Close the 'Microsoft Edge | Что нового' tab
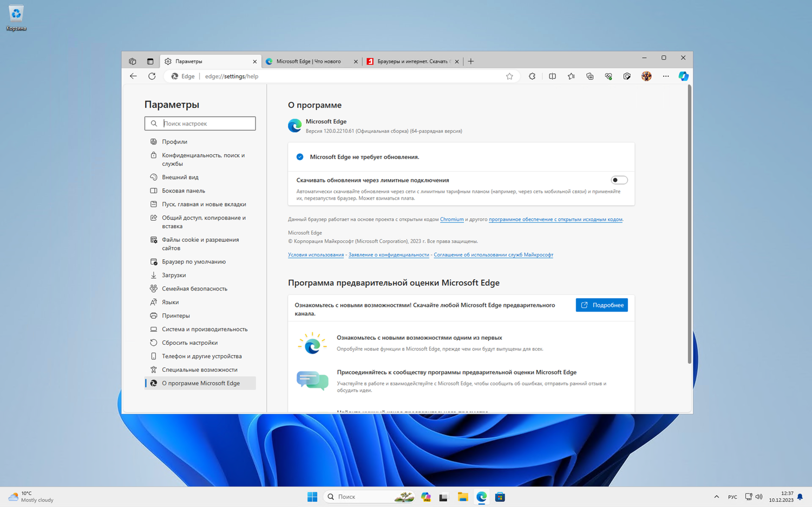Image resolution: width=812 pixels, height=507 pixels. coord(356,62)
